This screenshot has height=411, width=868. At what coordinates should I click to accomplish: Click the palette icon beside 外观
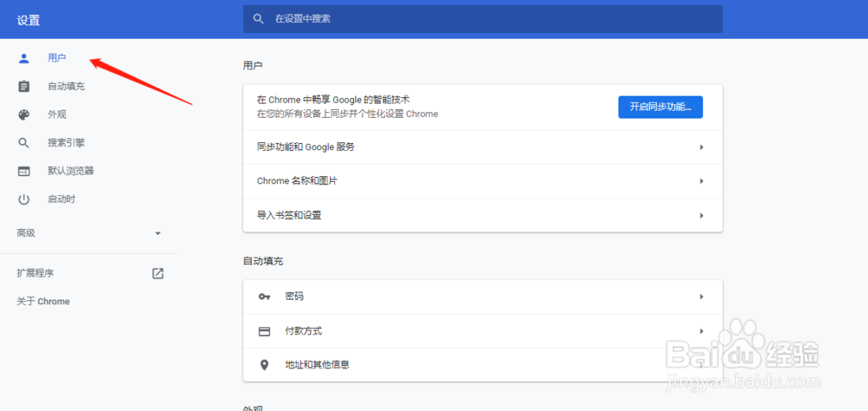[x=23, y=115]
